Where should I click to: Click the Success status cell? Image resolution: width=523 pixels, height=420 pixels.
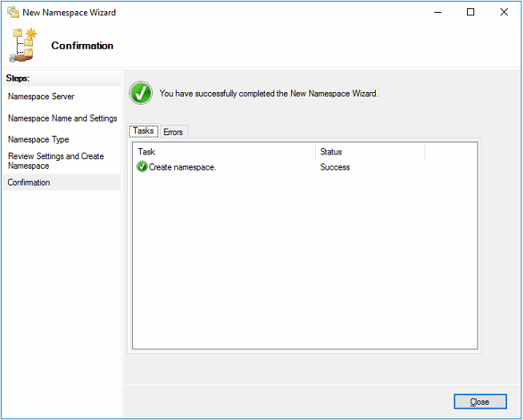pos(335,167)
